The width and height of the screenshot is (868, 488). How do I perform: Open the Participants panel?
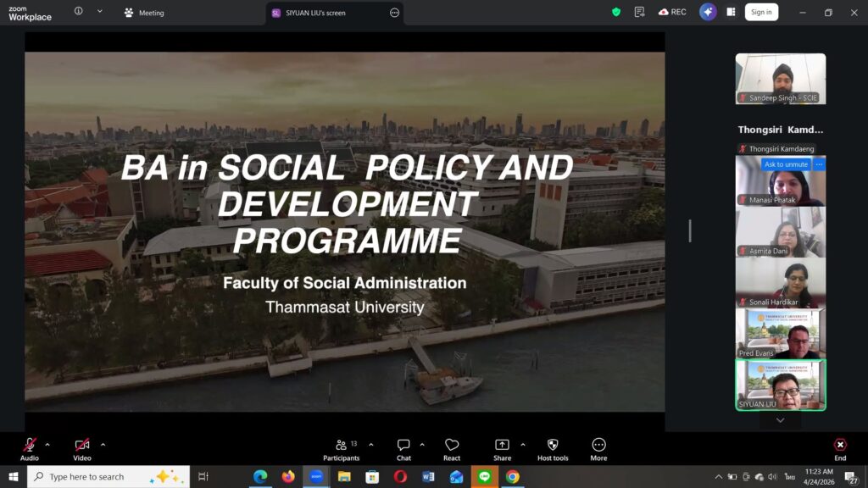[x=341, y=449]
